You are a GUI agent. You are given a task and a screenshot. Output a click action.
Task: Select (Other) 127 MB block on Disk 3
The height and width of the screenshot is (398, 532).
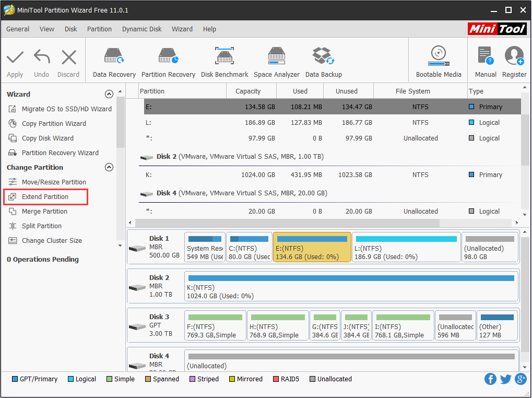pyautogui.click(x=497, y=325)
